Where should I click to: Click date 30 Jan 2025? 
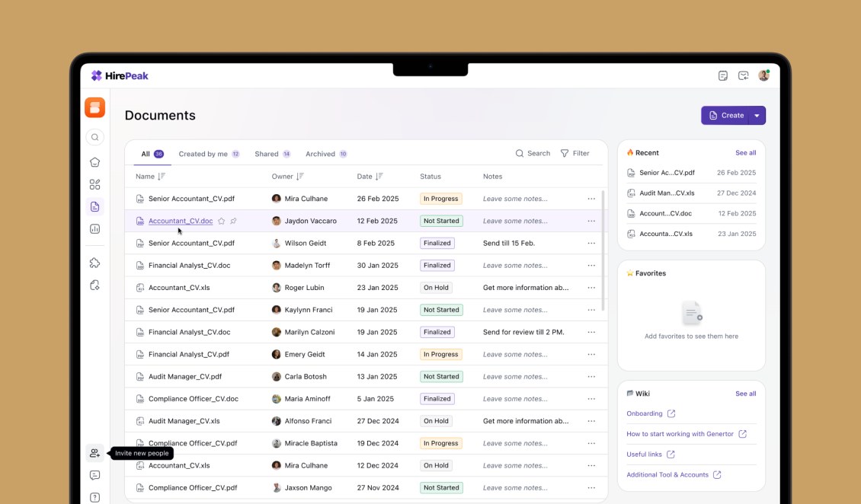click(x=378, y=266)
